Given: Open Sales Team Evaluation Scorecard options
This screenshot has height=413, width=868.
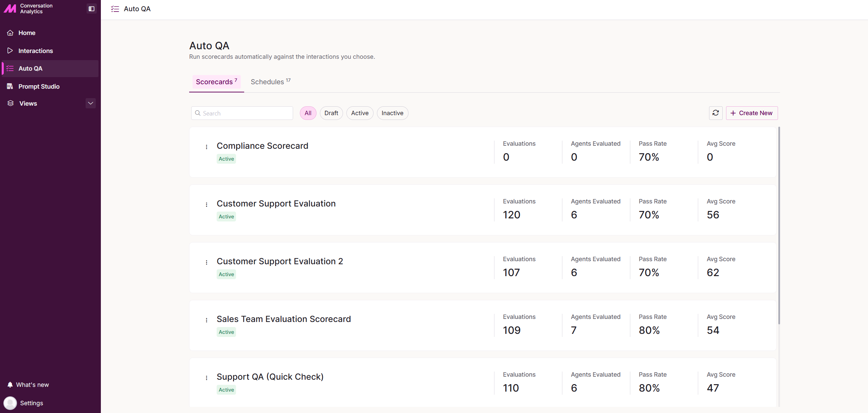Looking at the screenshot, I should pos(206,320).
